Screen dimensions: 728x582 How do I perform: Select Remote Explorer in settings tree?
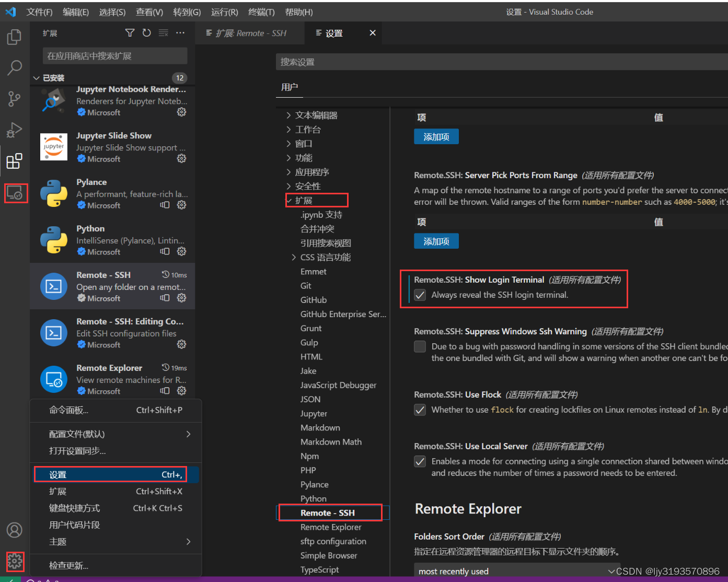331,527
